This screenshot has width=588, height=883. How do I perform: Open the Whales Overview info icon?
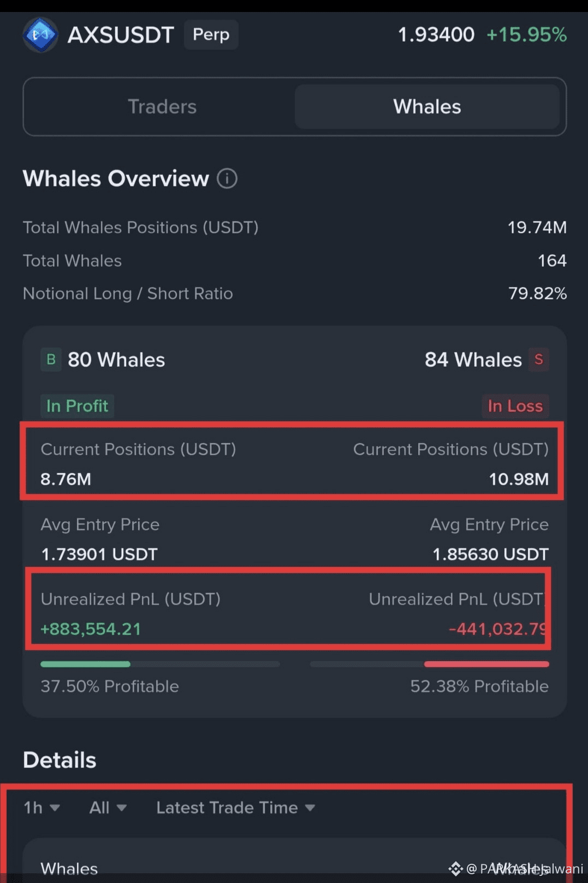point(227,179)
